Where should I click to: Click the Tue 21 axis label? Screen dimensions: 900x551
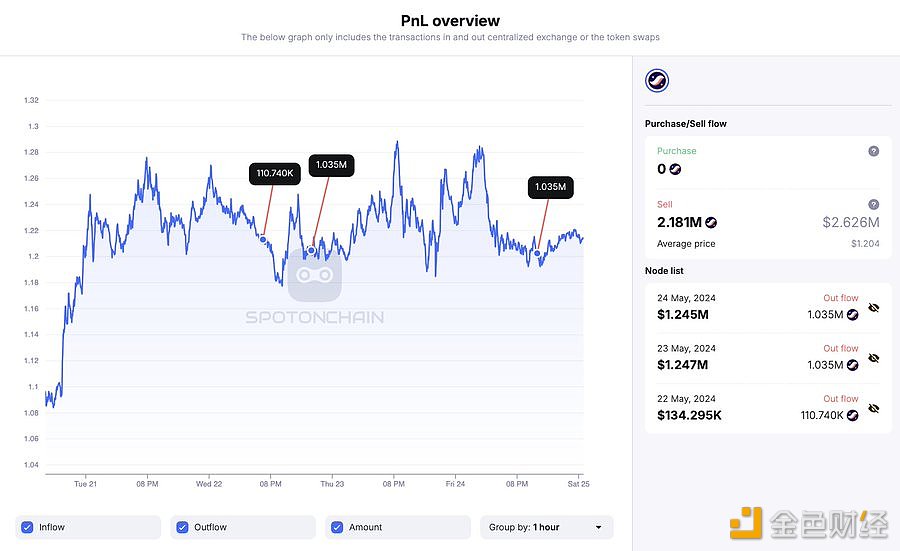86,484
